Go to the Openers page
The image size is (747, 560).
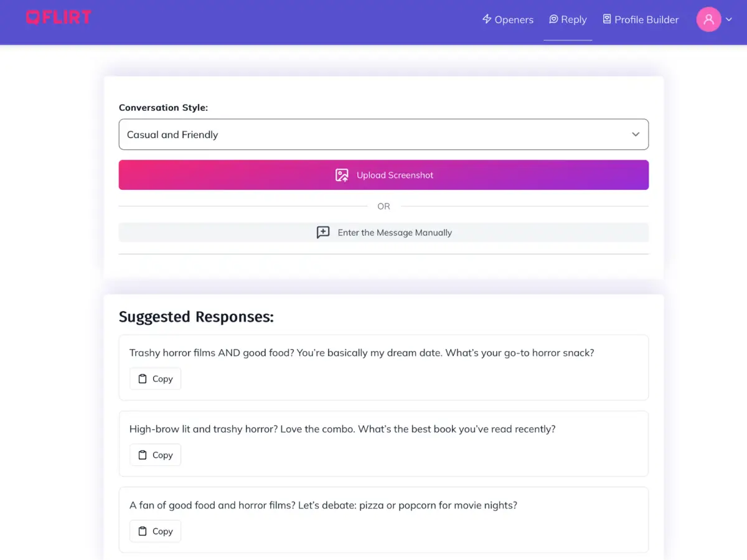(514, 20)
